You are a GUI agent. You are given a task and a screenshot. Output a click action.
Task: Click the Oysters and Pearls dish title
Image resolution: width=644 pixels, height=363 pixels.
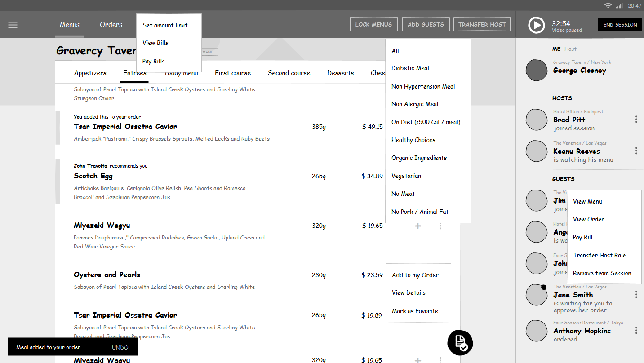point(107,275)
